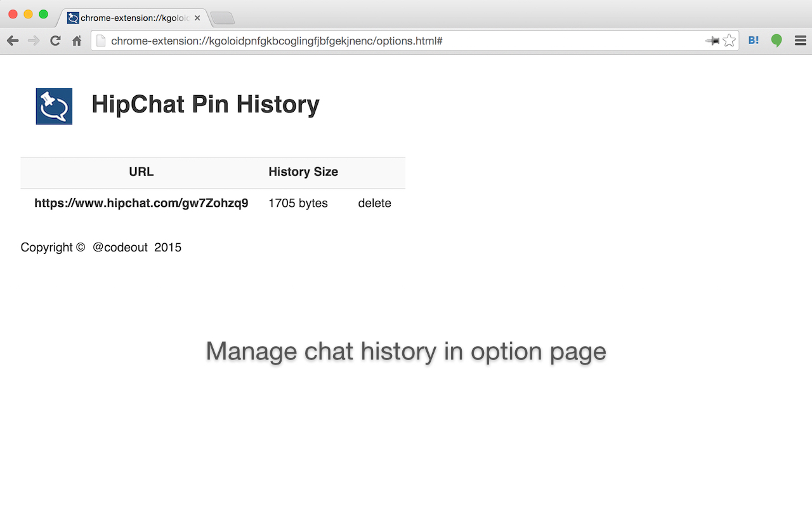Image resolution: width=812 pixels, height=508 pixels.
Task: Delete history for hipchat.com/gw7Zohzq9
Action: tap(374, 203)
